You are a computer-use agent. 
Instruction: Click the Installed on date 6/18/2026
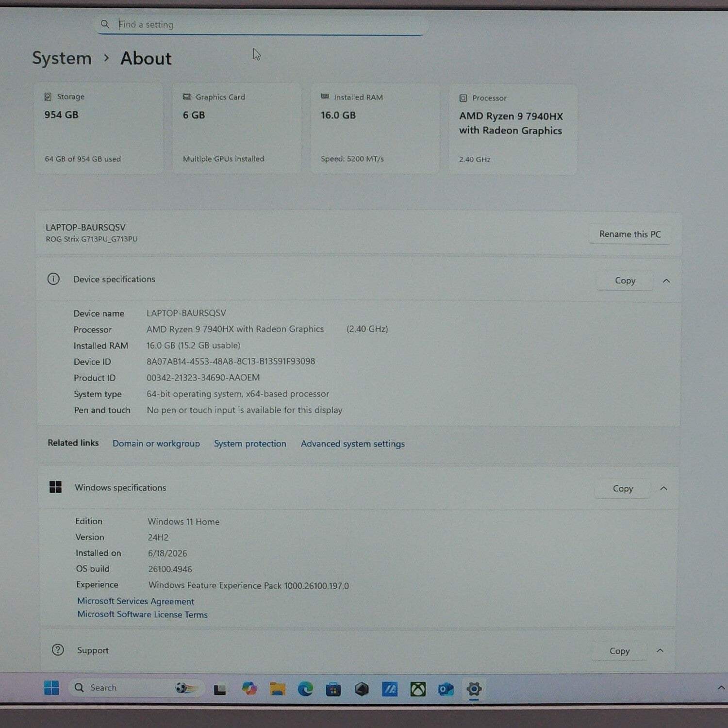tap(167, 553)
